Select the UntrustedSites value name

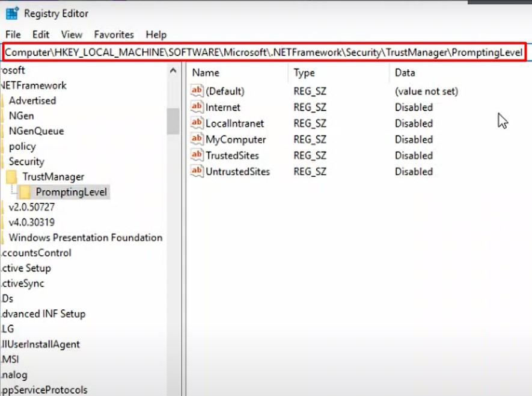click(238, 172)
